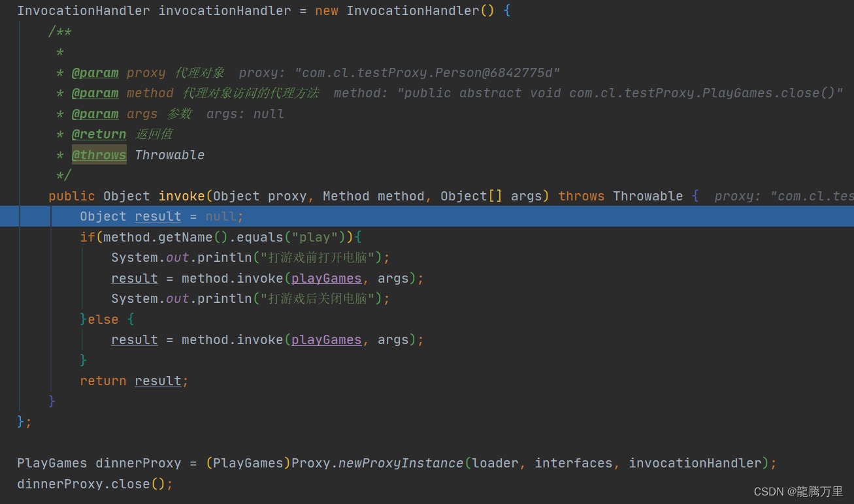Image resolution: width=854 pixels, height=504 pixels.
Task: Click "Throwable" in the Javadoc comment
Action: tap(170, 155)
